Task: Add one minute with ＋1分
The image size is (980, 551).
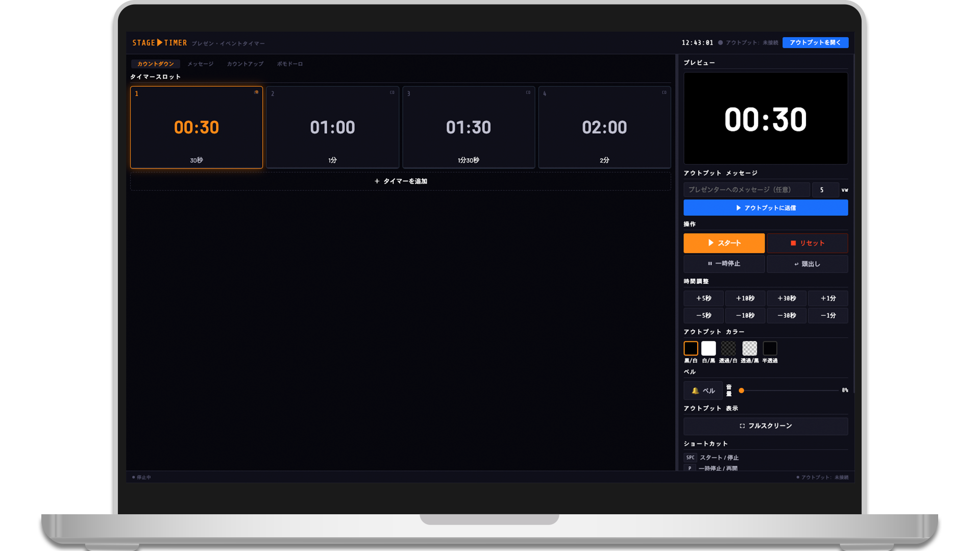Action: (828, 298)
